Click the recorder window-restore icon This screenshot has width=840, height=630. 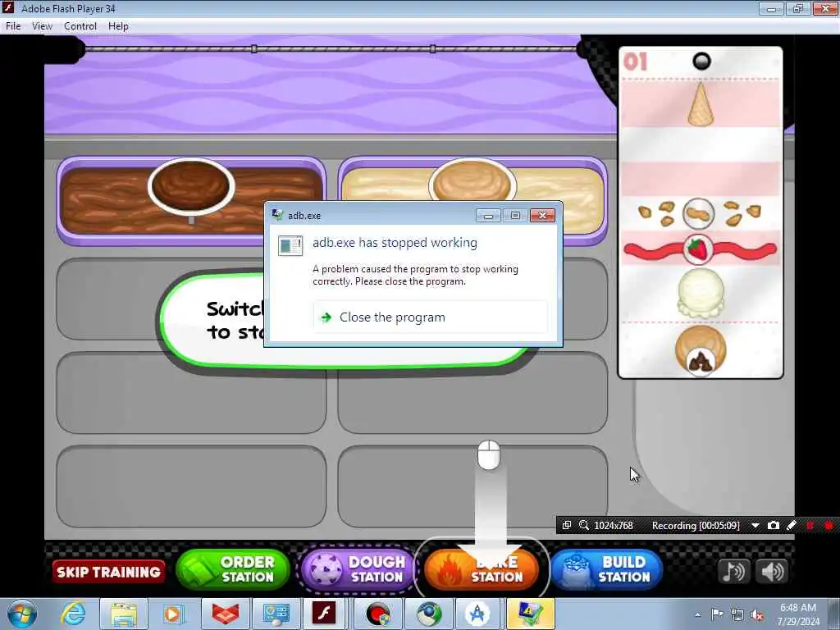pyautogui.click(x=566, y=526)
